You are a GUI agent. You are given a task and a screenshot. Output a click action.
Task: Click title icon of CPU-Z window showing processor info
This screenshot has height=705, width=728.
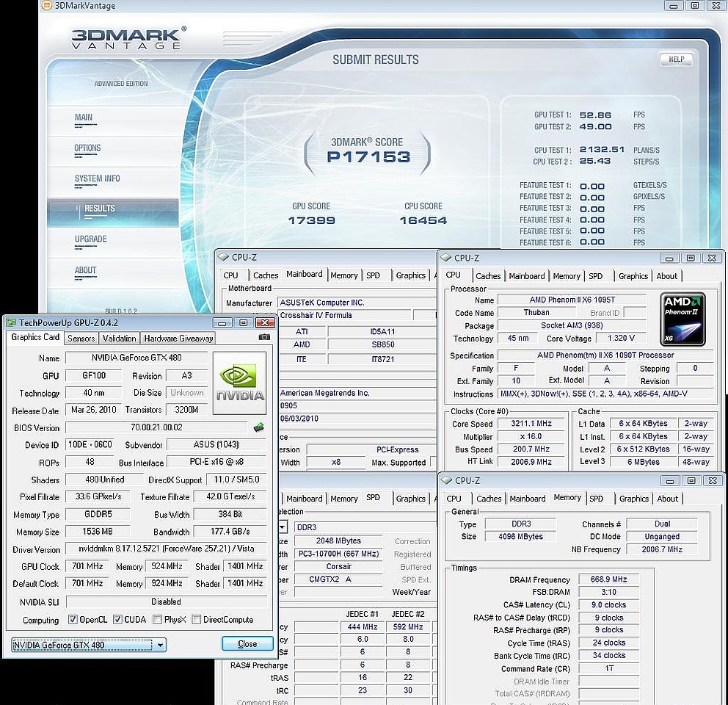click(446, 258)
